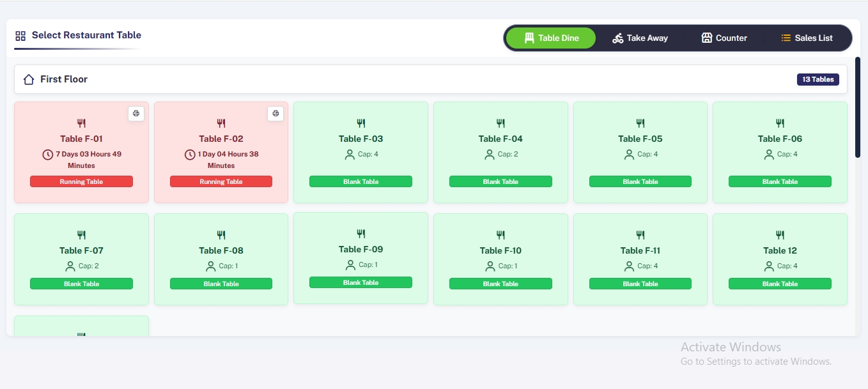Click the Table F-06 name label
868x389 pixels.
780,139
